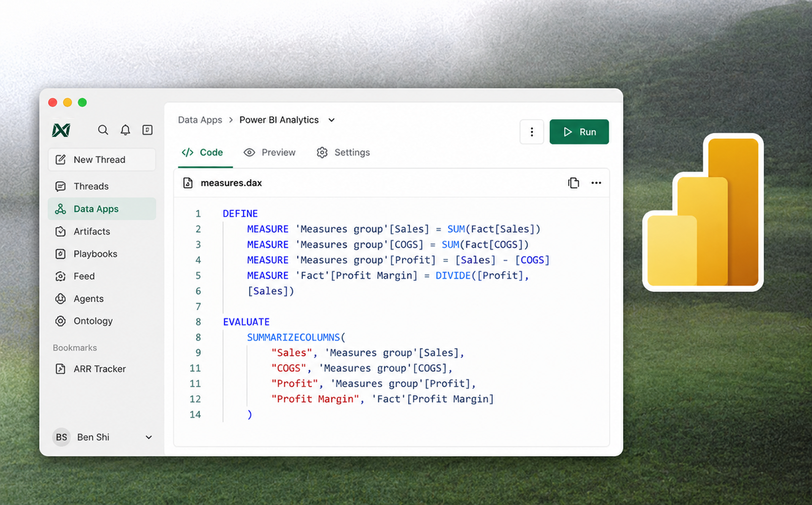Click the Code brackets icon
The height and width of the screenshot is (505, 812).
187,153
